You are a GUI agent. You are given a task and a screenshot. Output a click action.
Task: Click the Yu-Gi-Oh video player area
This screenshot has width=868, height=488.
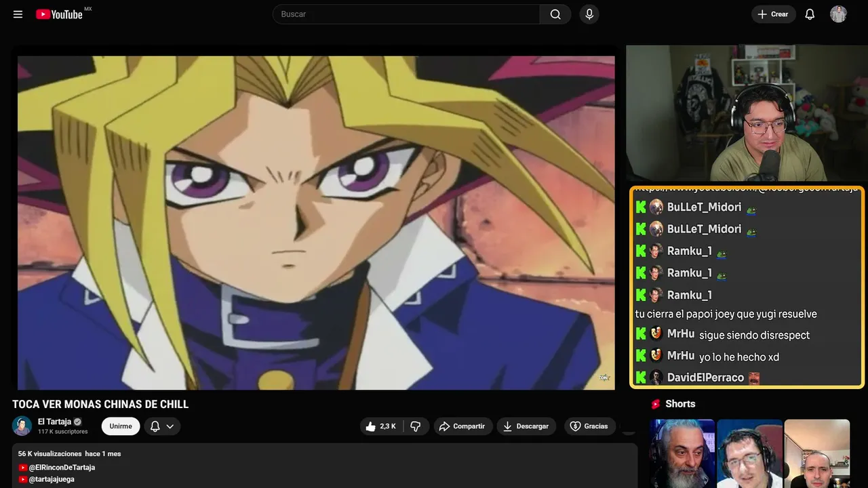[316, 223]
